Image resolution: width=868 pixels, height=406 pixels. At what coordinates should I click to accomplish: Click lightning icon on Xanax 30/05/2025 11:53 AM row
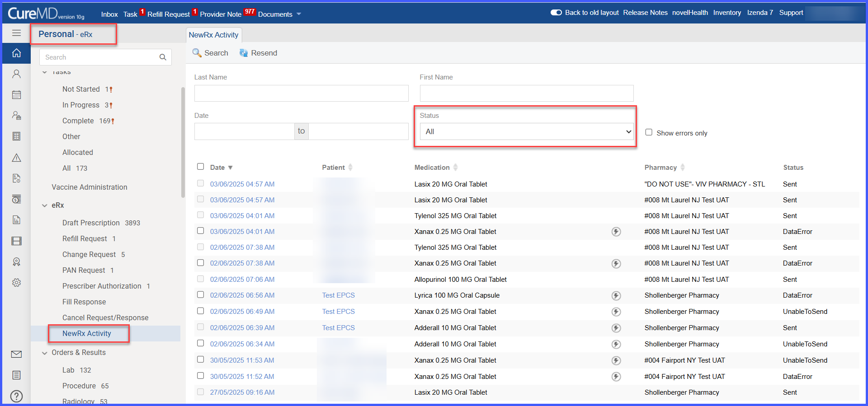coord(616,360)
